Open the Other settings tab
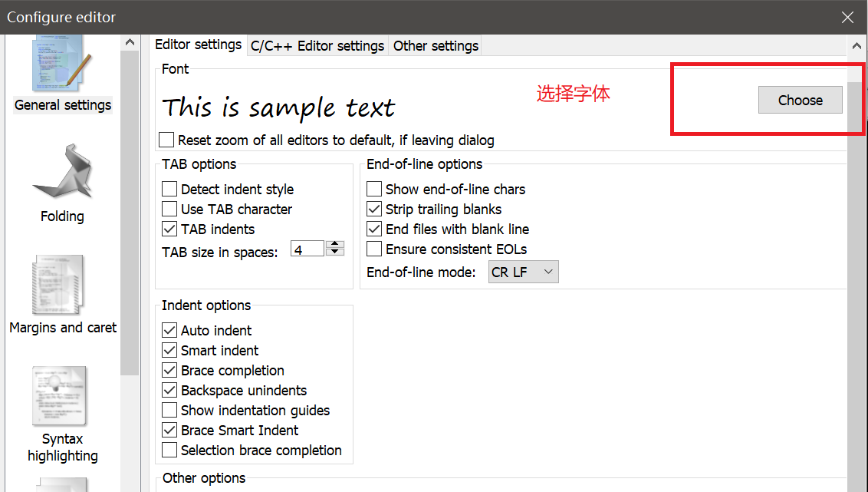This screenshot has height=492, width=868. coord(436,46)
